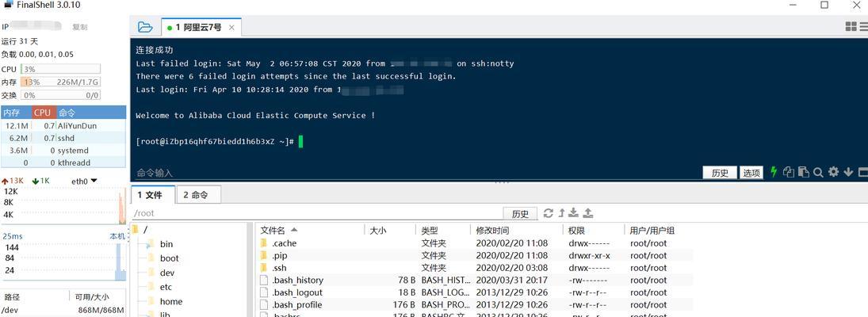Open the file panel 历史 path history button
Viewport: 868px width, 317px height.
pos(520,213)
